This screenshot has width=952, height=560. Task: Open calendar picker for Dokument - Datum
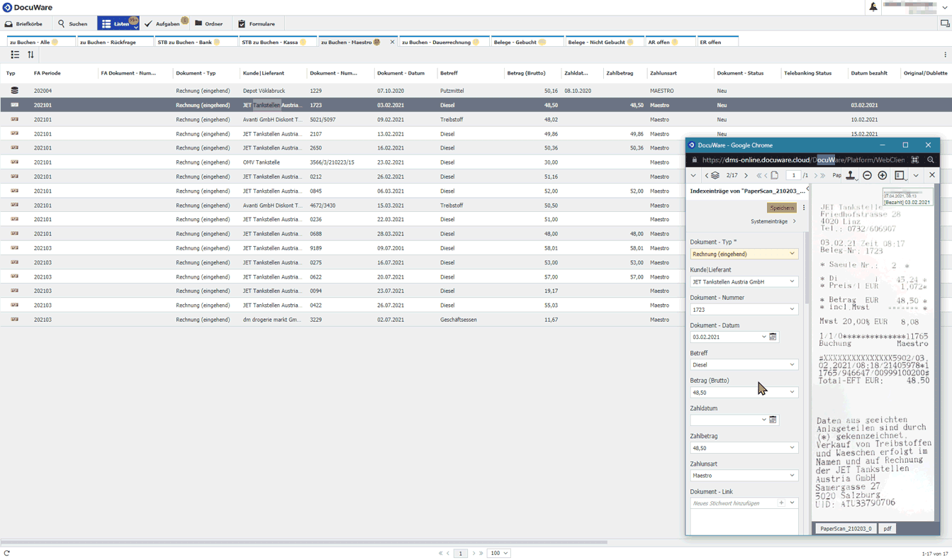(x=773, y=337)
